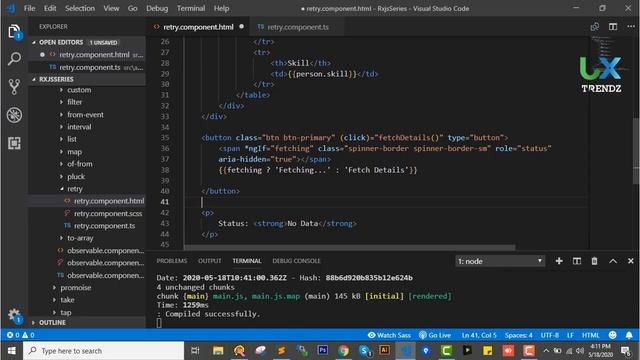Image resolution: width=640 pixels, height=360 pixels.
Task: Expand the filter folder
Action: coord(74,102)
